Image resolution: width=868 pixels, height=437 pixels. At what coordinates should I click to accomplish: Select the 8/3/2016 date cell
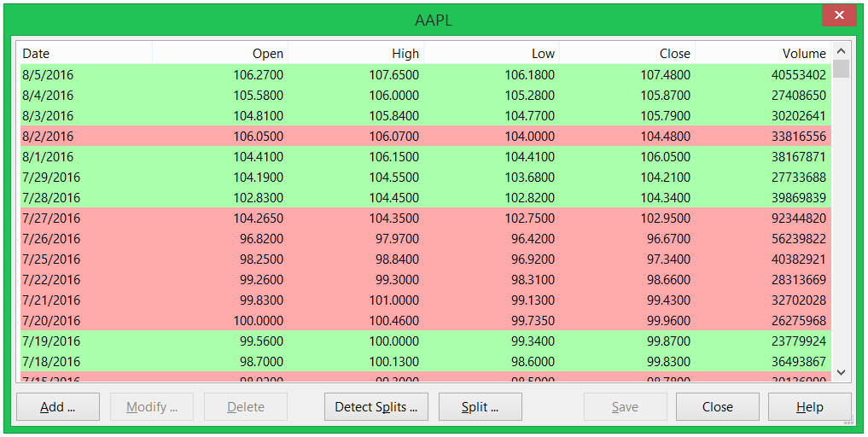tap(48, 116)
